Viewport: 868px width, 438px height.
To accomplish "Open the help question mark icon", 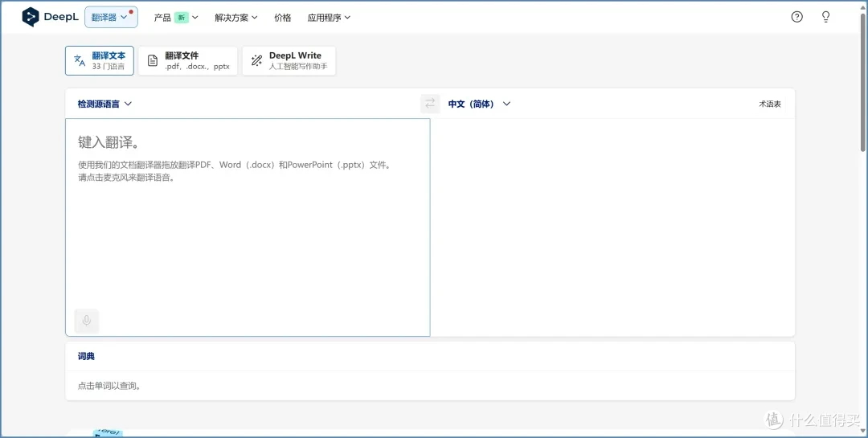I will (796, 17).
